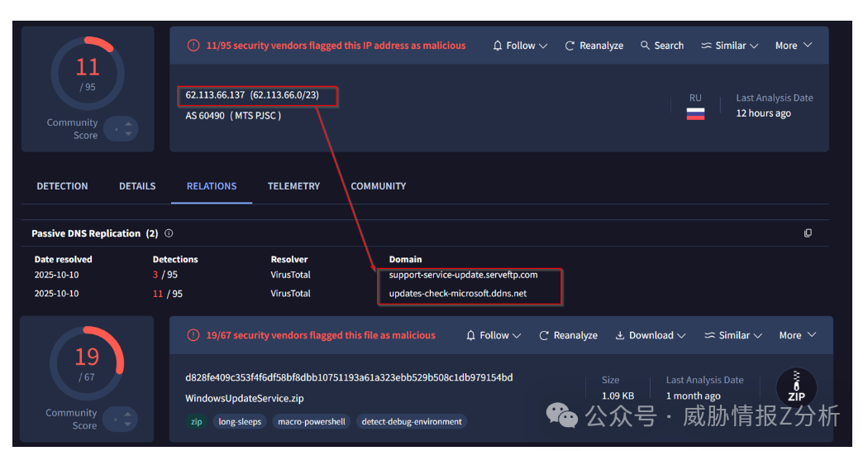The height and width of the screenshot is (451, 868).
Task: Click the file hash d828fe409c...
Action: pyautogui.click(x=349, y=377)
